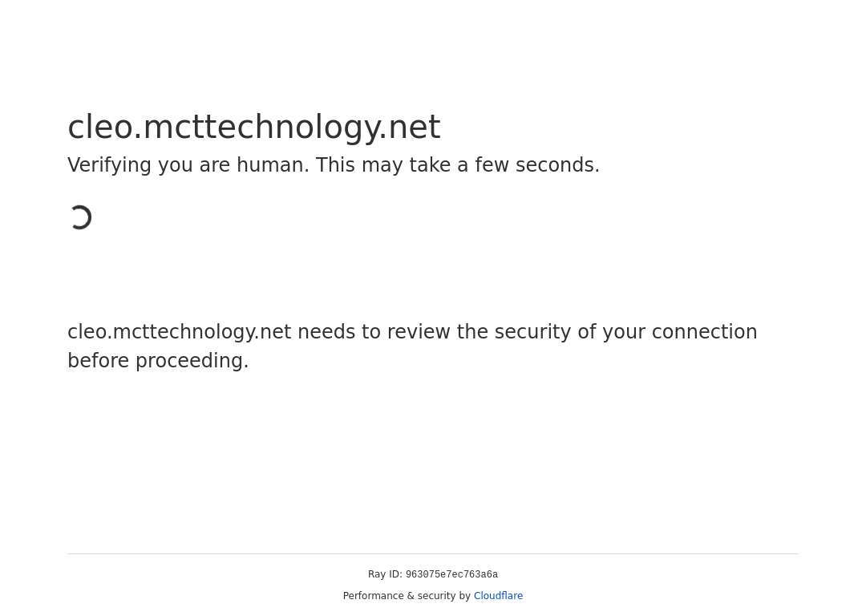Click the word "Verifying" in subheading
This screenshot has height=616, width=866.
coord(109,165)
